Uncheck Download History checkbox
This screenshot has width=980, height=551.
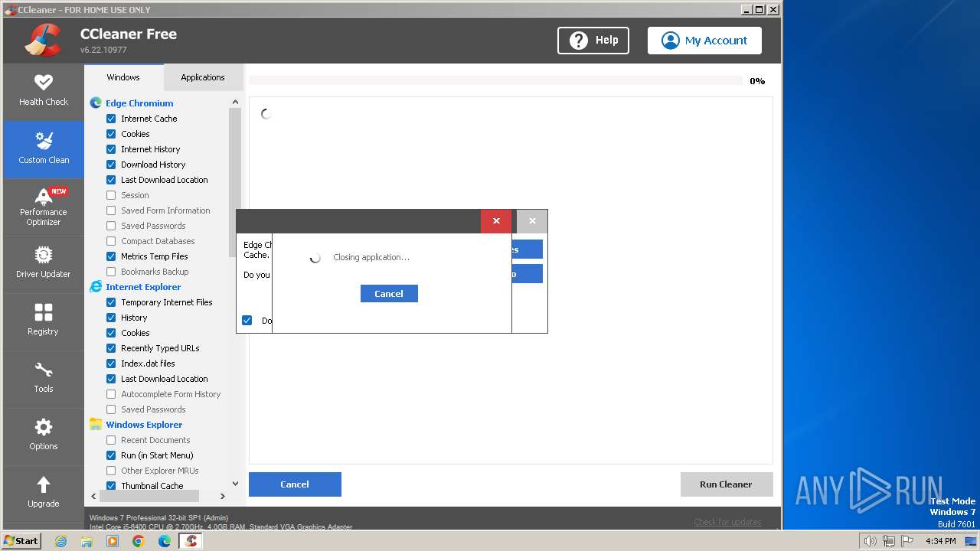111,165
